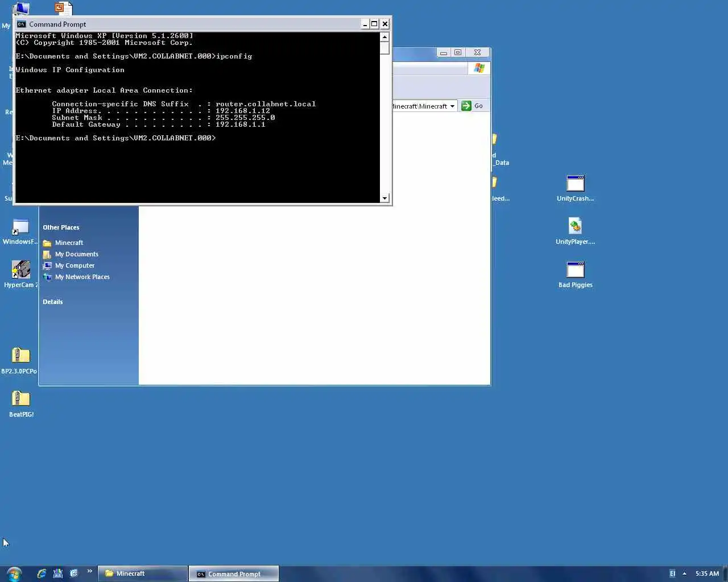The width and height of the screenshot is (728, 582).
Task: Click the Subnet Mask 255.255.255.0 value
Action: (245, 118)
